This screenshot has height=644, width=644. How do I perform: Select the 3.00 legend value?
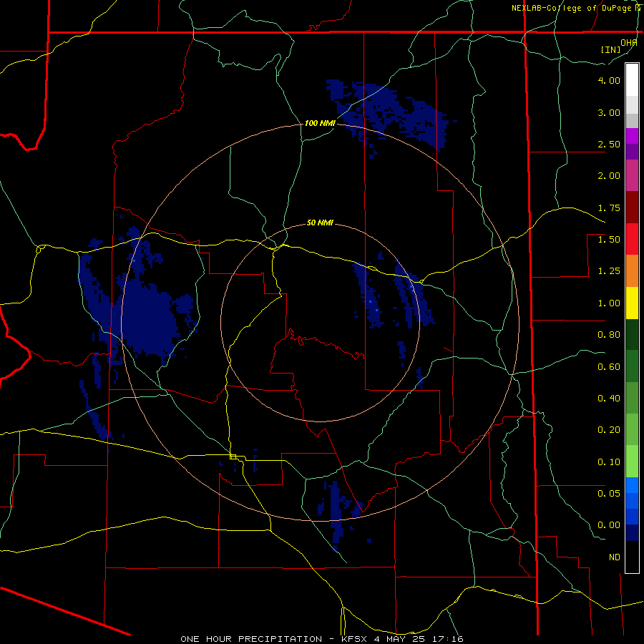click(609, 112)
